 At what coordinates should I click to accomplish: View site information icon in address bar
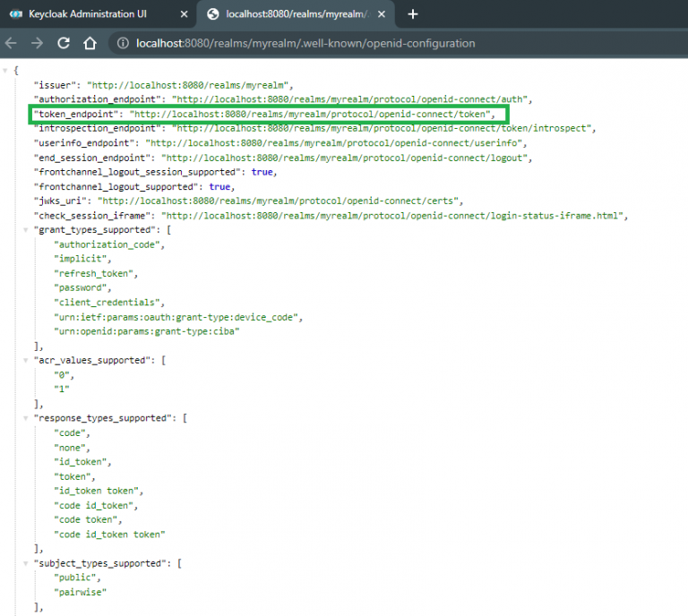[x=123, y=43]
